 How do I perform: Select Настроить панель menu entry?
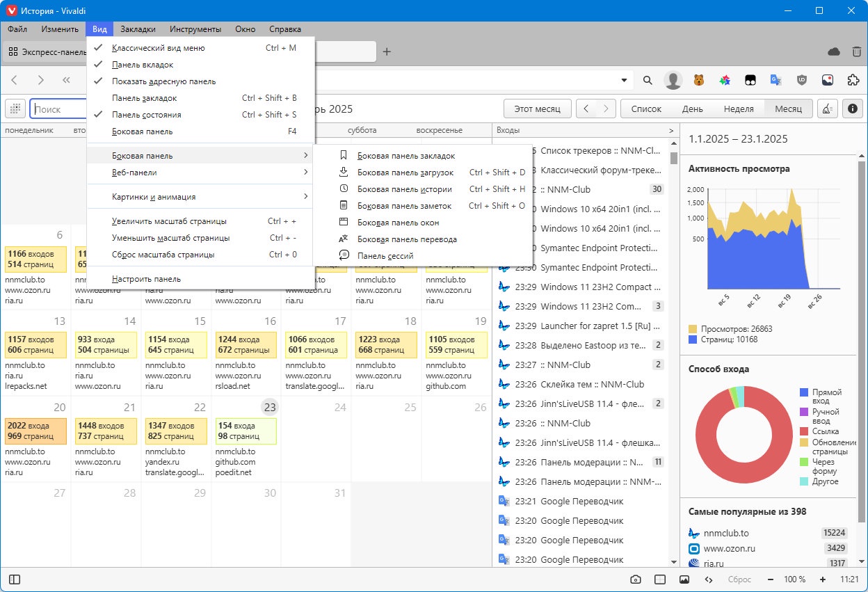pos(201,279)
